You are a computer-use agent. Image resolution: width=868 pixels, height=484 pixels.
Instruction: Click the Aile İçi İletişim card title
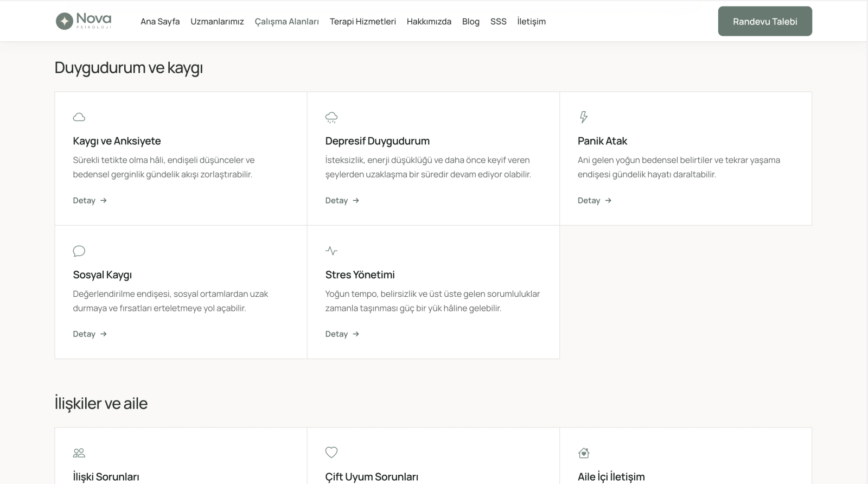click(611, 476)
